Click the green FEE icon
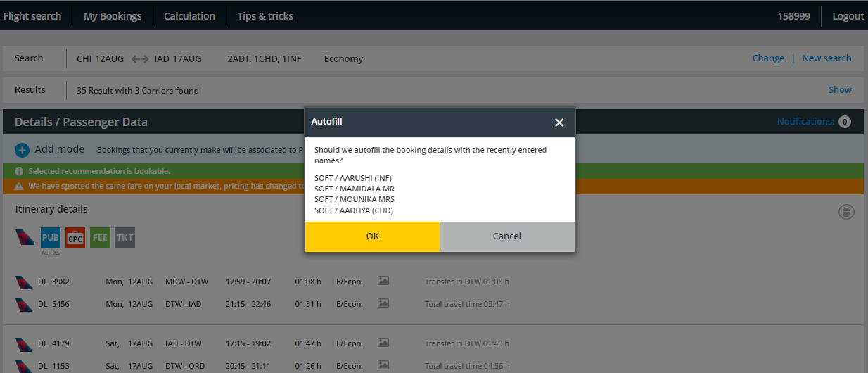Screen dimensions: 868x373 click(100, 238)
